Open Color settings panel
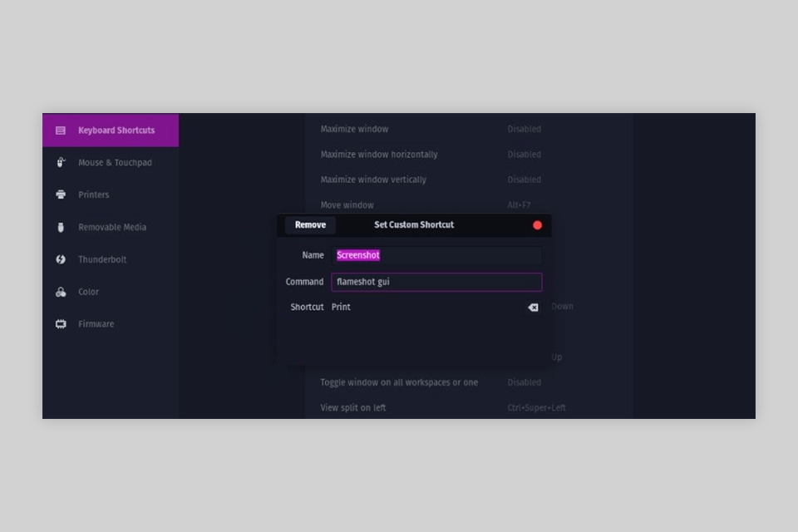798x532 pixels. (111, 292)
